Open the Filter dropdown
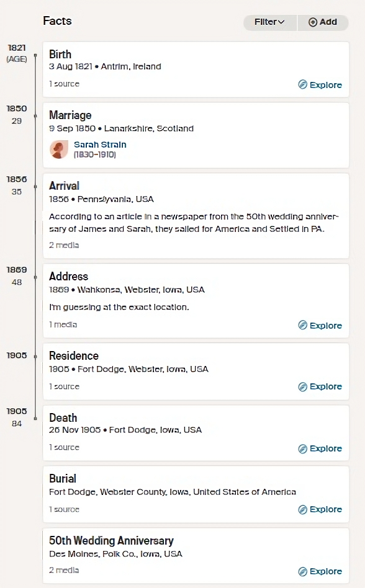365x588 pixels. 270,22
